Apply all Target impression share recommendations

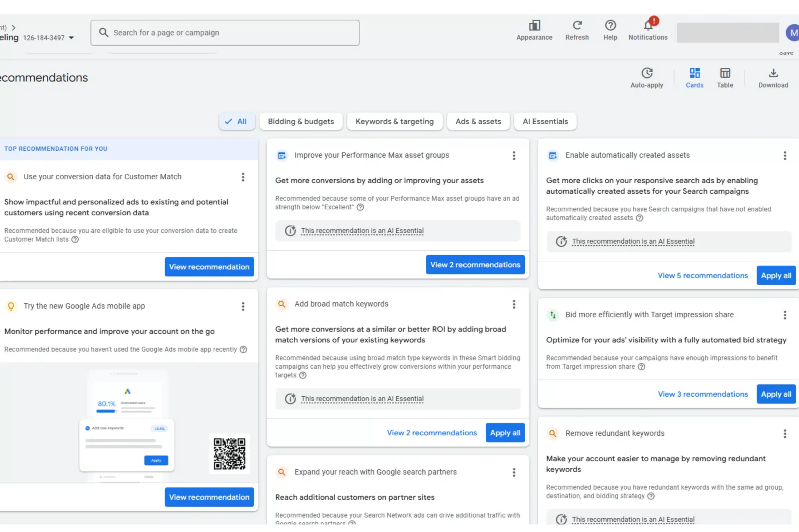click(776, 394)
